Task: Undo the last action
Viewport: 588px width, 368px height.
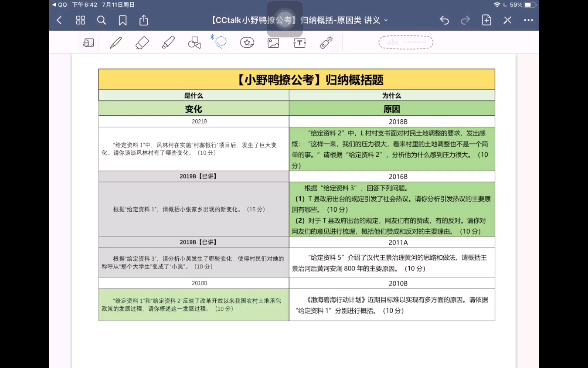Action: pyautogui.click(x=444, y=20)
